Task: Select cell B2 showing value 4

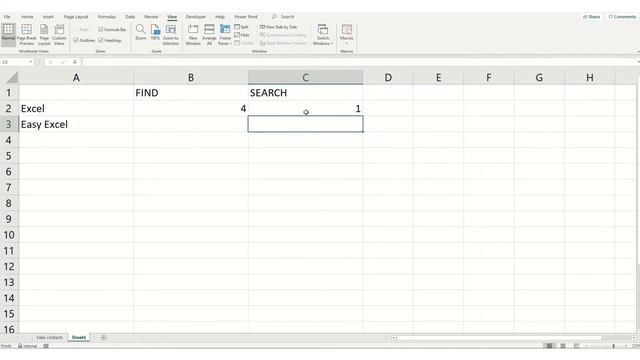Action: [191, 109]
